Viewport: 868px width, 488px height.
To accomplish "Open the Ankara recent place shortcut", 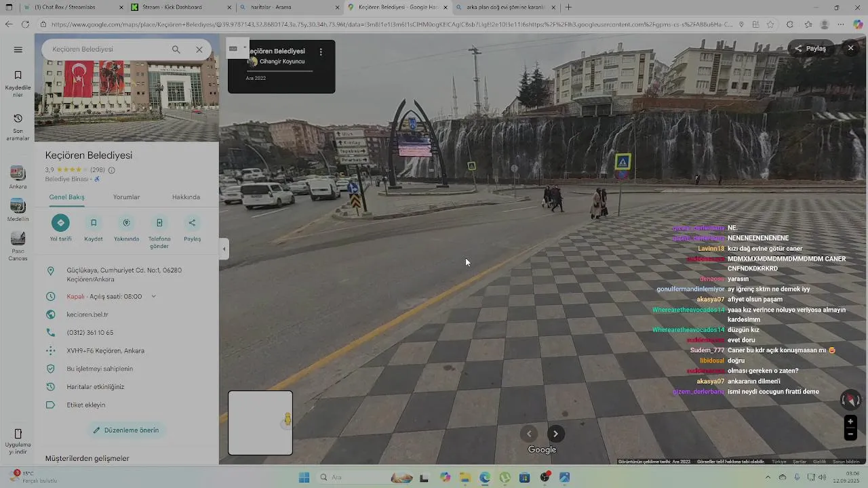I will (x=18, y=178).
